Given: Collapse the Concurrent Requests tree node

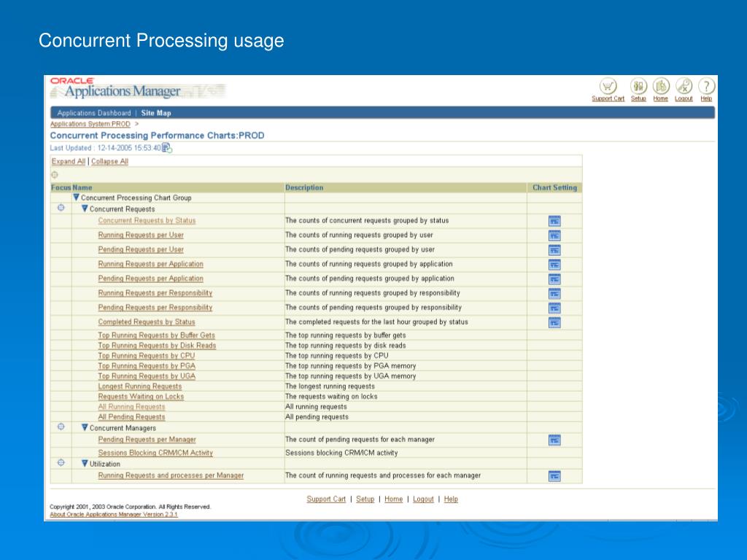Looking at the screenshot, I should 85,208.
